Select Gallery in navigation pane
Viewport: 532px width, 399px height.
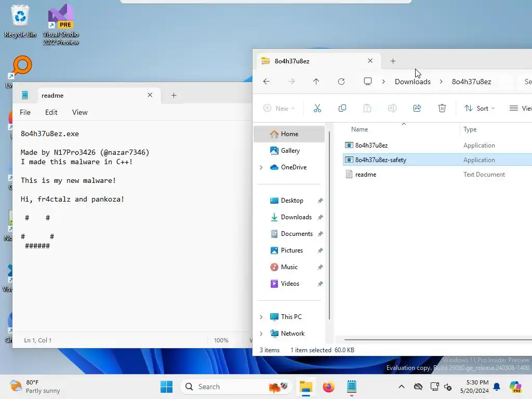tap(289, 151)
